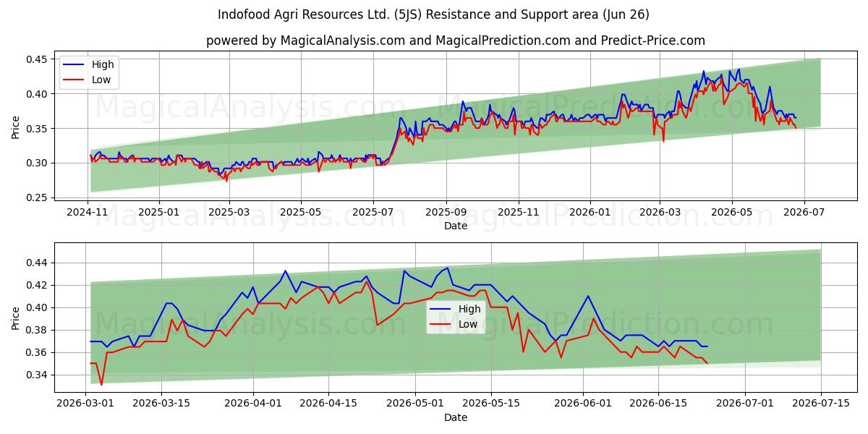Click 'High' in the top chart legend
This screenshot has width=868, height=434.
click(x=103, y=64)
